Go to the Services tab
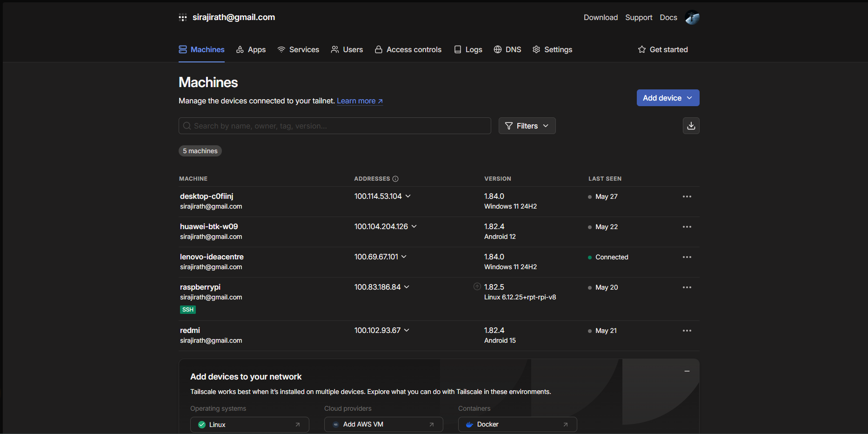This screenshot has width=868, height=434. coord(298,49)
